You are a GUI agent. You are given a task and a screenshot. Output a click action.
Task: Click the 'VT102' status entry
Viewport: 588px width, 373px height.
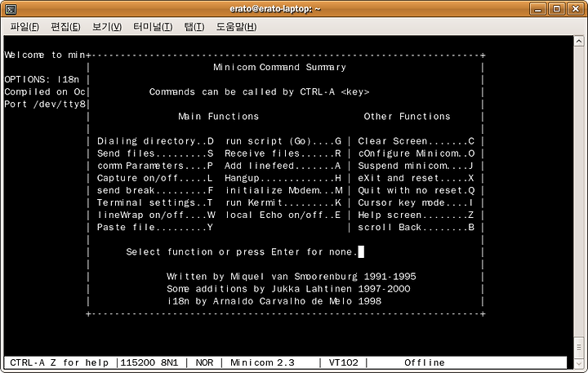[x=344, y=362]
